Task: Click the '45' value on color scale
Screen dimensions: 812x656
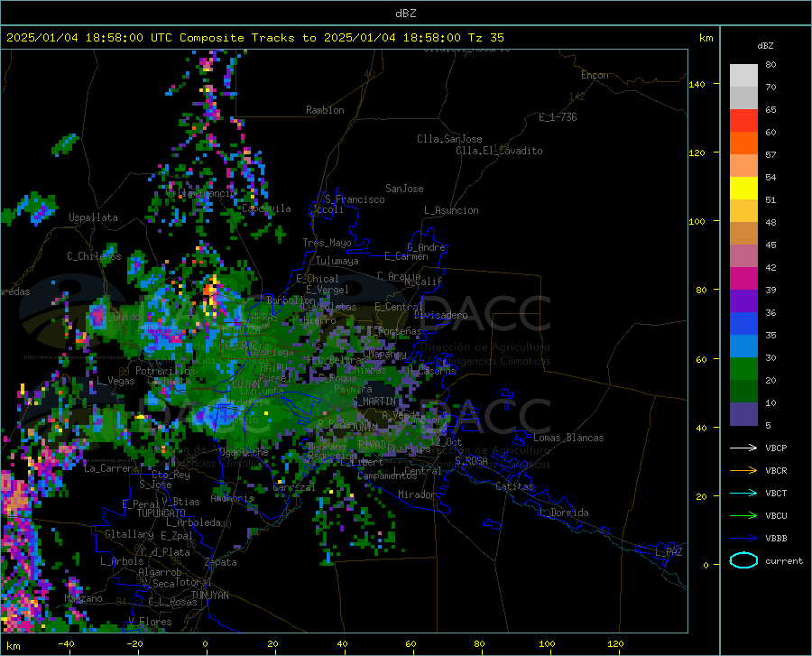Action: pos(770,245)
